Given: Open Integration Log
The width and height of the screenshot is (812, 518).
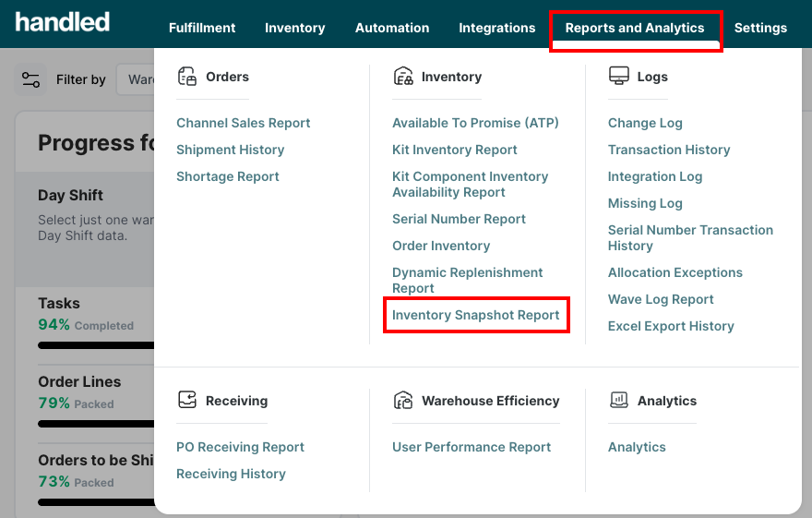Looking at the screenshot, I should pyautogui.click(x=655, y=176).
